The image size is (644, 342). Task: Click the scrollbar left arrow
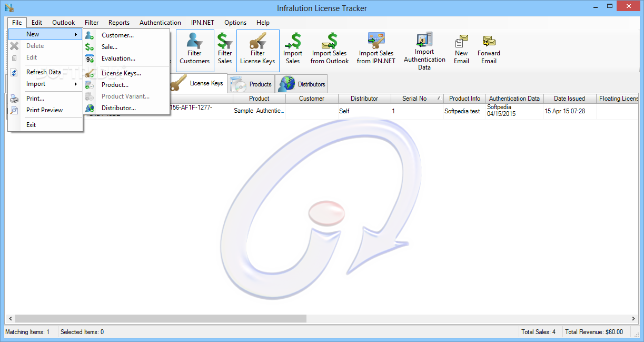pyautogui.click(x=10, y=319)
